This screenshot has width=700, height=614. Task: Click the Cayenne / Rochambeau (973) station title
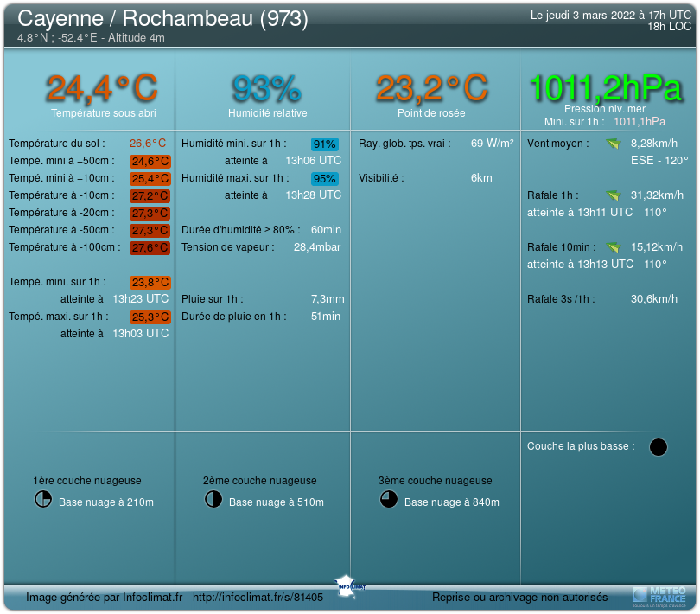tap(162, 18)
